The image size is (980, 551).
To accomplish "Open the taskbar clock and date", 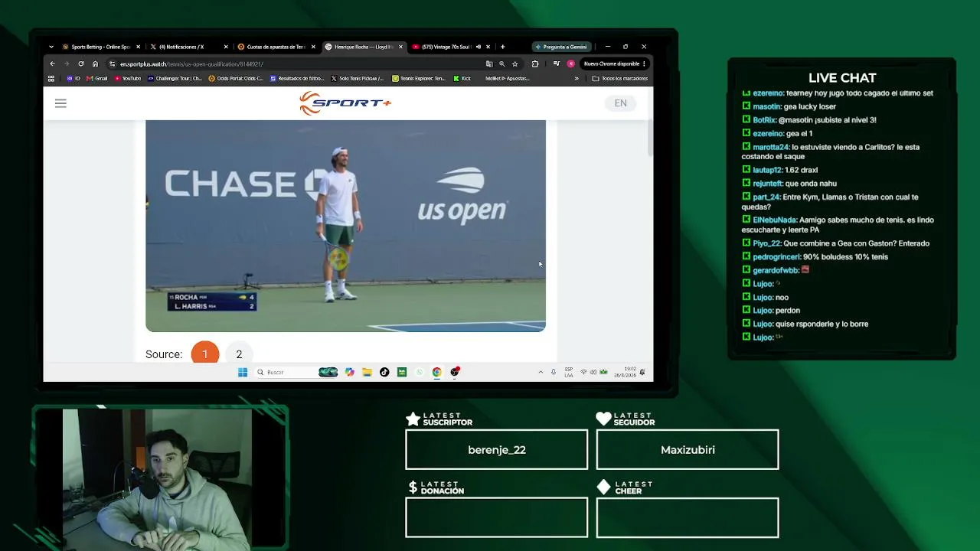I will click(625, 372).
